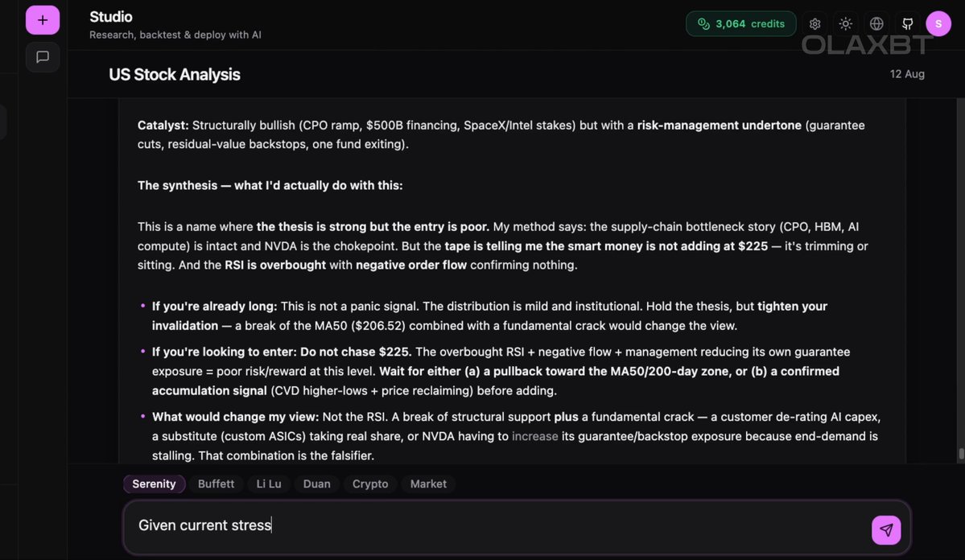The image size is (965, 560).
Task: Click the chat scrollbar thumb
Action: [x=961, y=454]
